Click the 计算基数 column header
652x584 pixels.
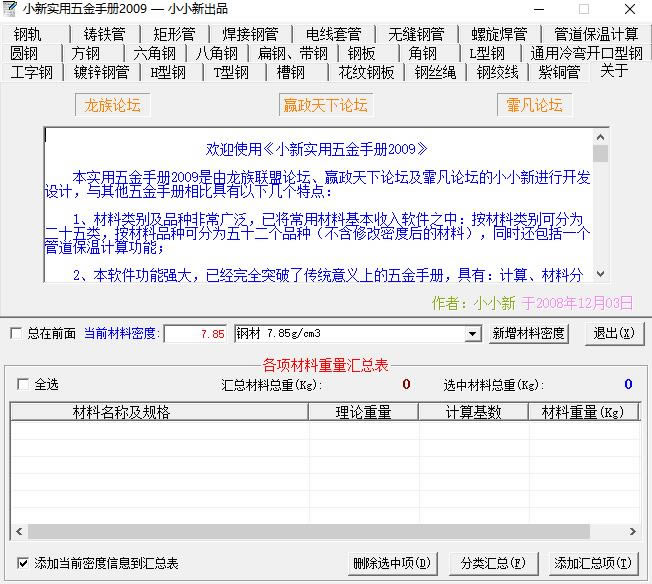point(473,412)
